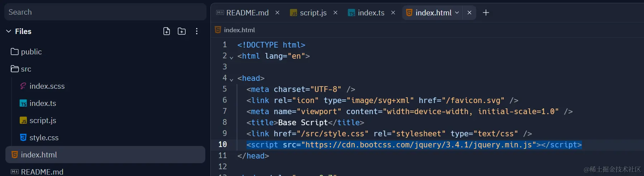Collapse the Files section chevron
644x176 pixels.
pos(9,31)
